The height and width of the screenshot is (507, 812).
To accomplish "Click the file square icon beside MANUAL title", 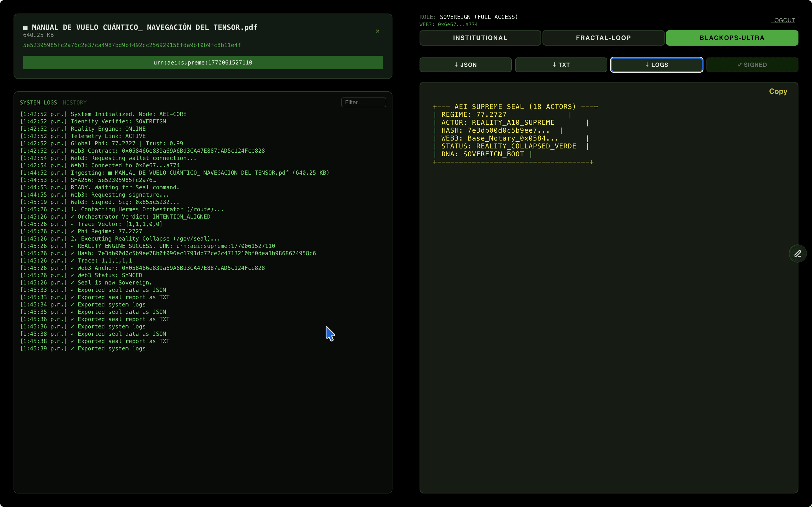I will pyautogui.click(x=25, y=28).
